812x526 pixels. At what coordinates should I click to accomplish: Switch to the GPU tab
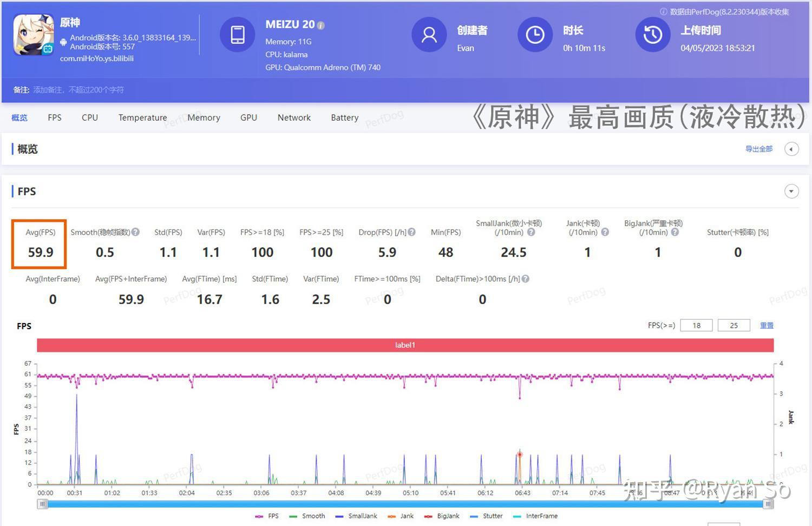(x=249, y=117)
